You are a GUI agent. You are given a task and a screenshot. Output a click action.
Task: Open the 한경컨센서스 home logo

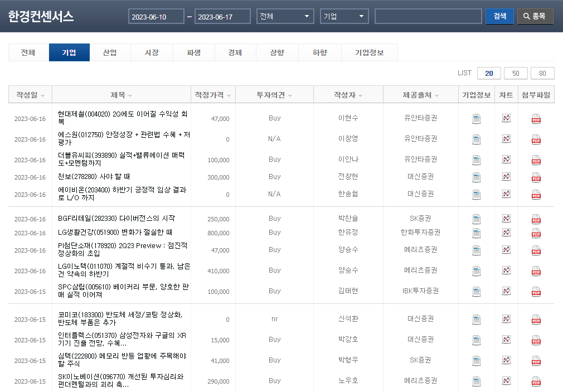click(x=41, y=17)
